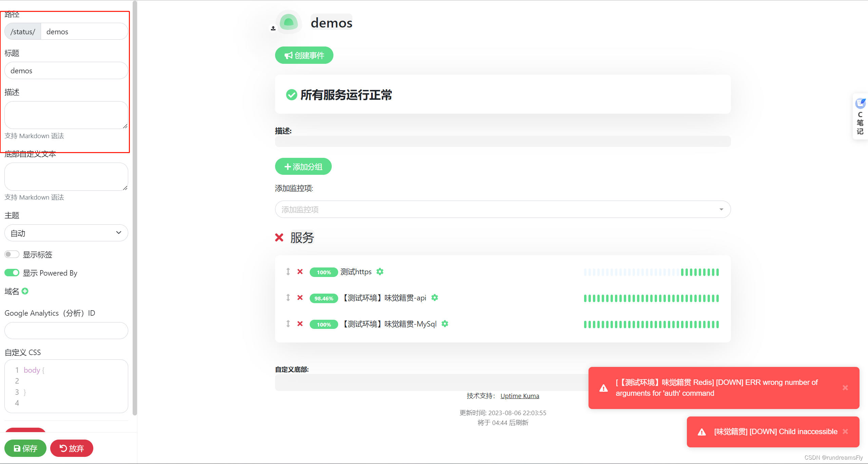The image size is (868, 464).
Task: Click drag handle of 味觉籍贯-MySql row
Action: 288,324
